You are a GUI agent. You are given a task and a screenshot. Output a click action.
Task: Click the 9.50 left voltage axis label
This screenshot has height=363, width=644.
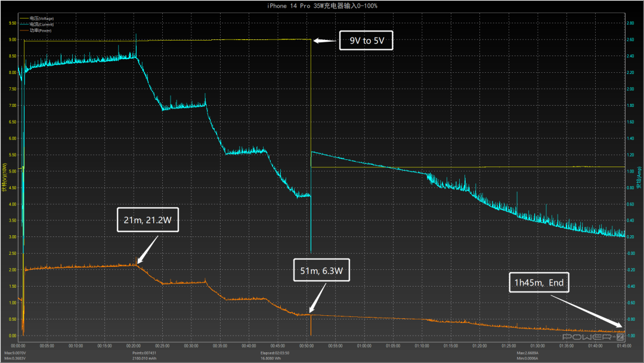(x=13, y=23)
